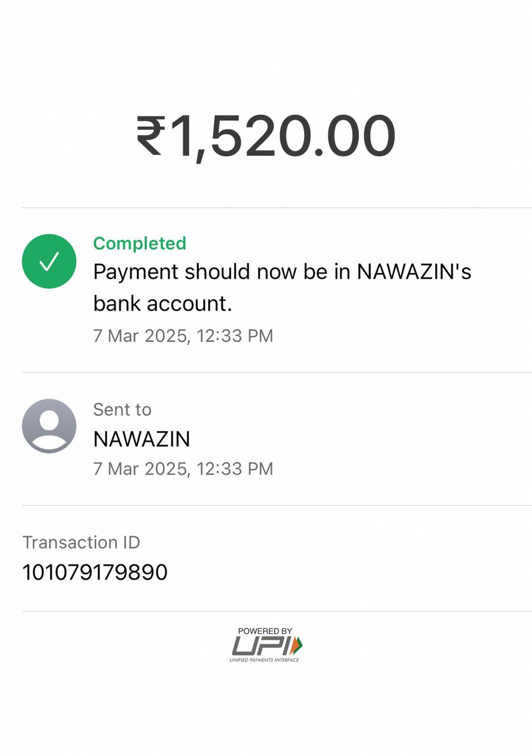Viewport: 532px width, 756px height.
Task: Click the divider line above the UPI logo
Action: click(x=276, y=611)
